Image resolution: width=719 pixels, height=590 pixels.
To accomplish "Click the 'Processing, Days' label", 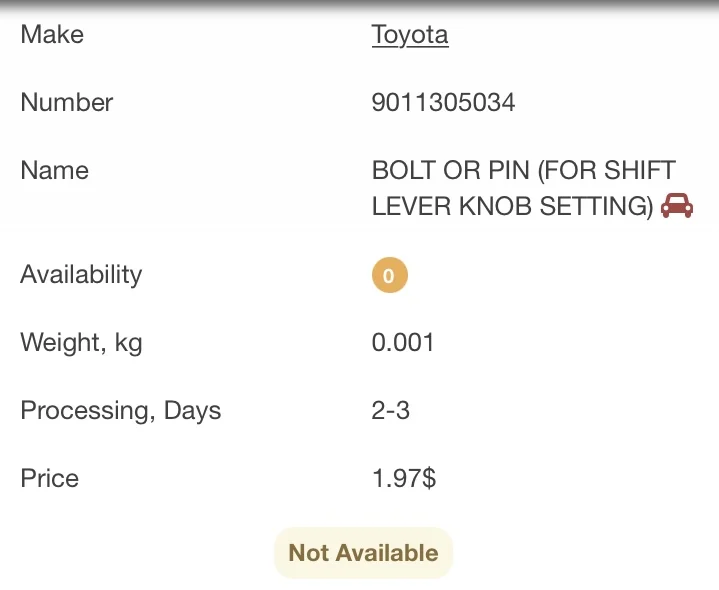I will [121, 411].
